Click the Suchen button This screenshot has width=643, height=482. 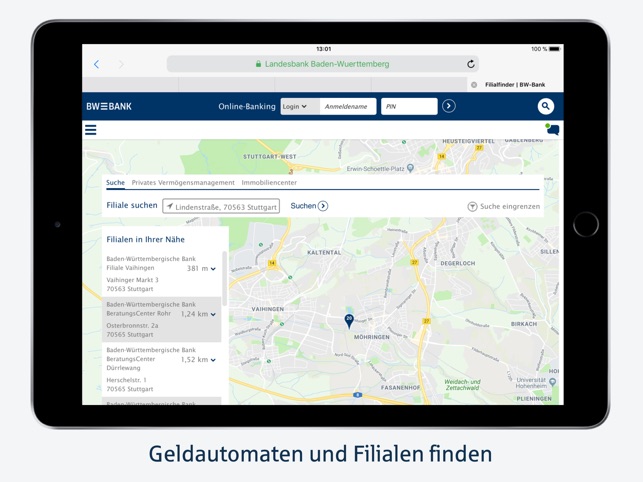click(309, 206)
